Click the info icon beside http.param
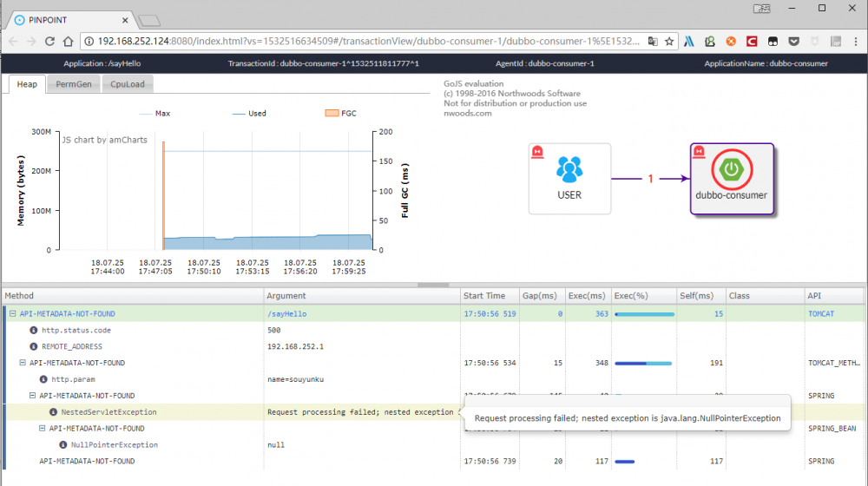This screenshot has width=868, height=486. pyautogui.click(x=43, y=379)
